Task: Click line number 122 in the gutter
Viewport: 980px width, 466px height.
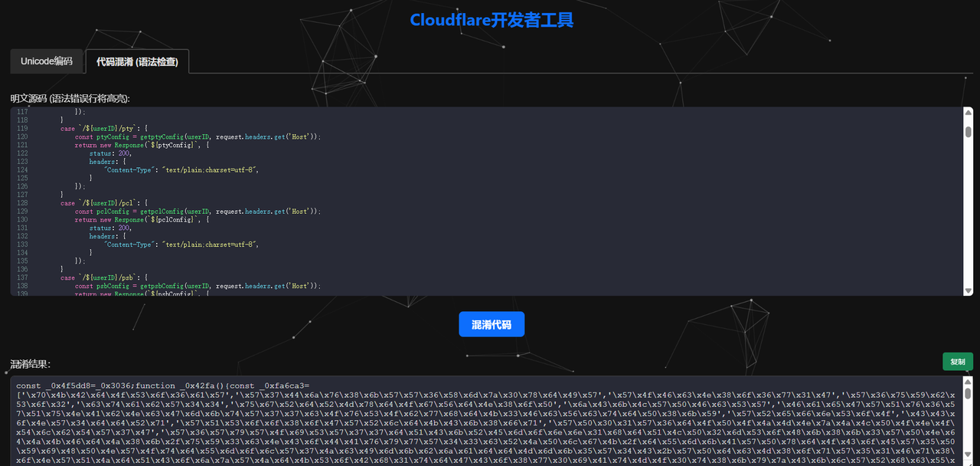Action: tap(21, 153)
